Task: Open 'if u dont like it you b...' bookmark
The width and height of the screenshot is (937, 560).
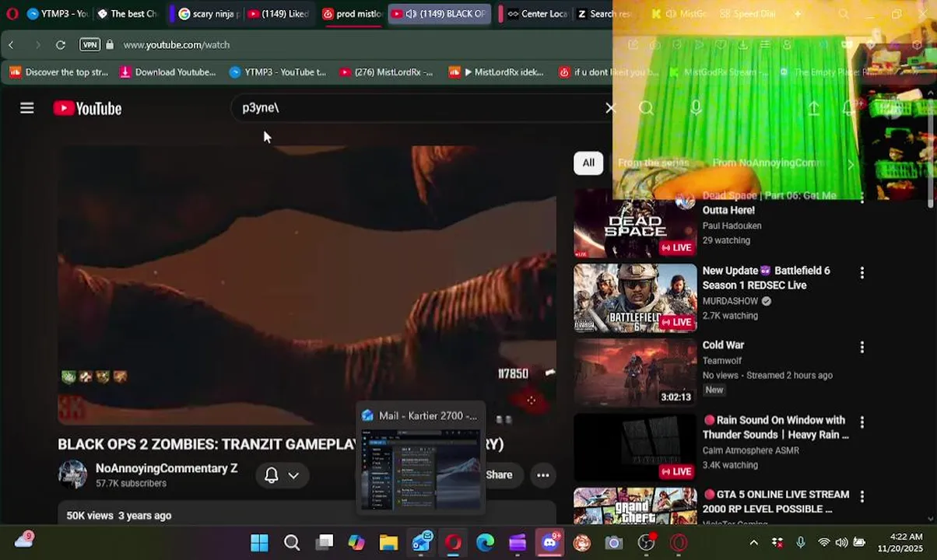Action: tap(609, 72)
